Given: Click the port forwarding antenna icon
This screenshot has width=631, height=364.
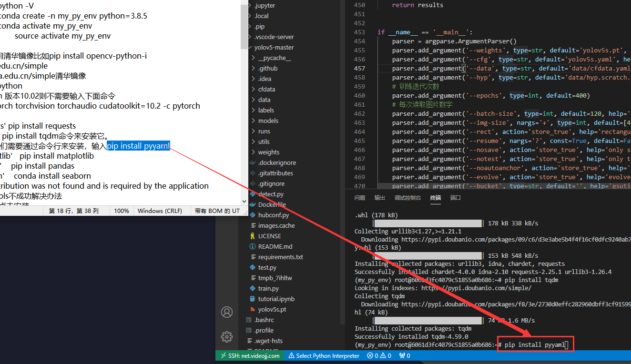Looking at the screenshot, I should coord(402,355).
